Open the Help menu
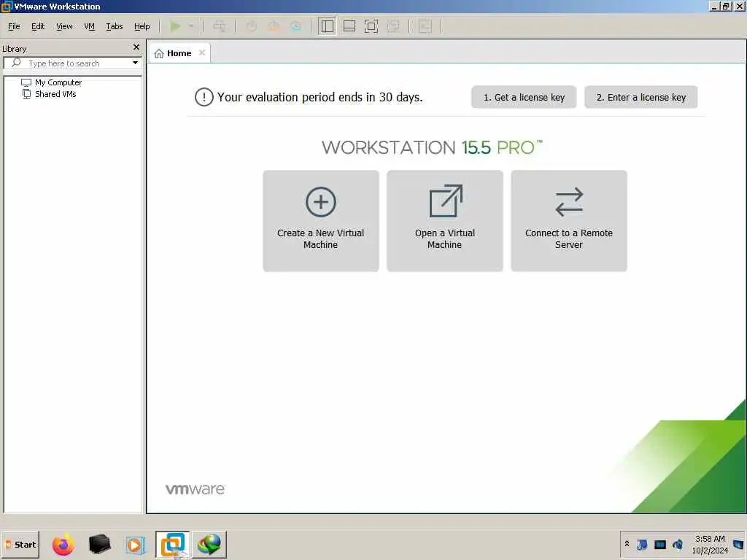 [x=142, y=26]
